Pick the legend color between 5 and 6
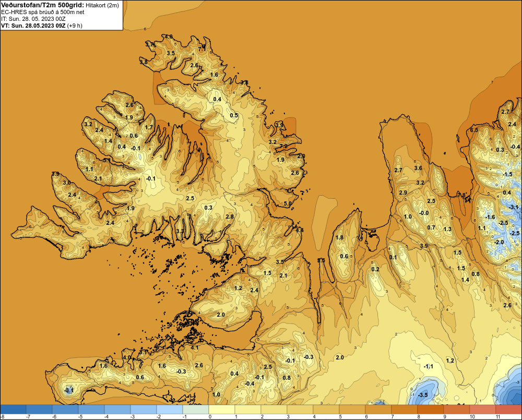This screenshot has width=522, height=420. coord(352,409)
